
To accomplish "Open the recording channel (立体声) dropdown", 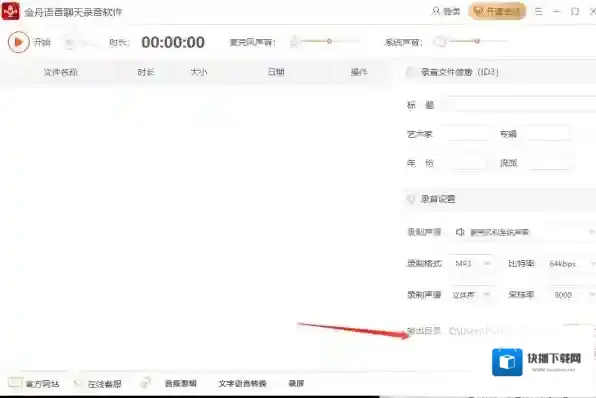I will [471, 295].
